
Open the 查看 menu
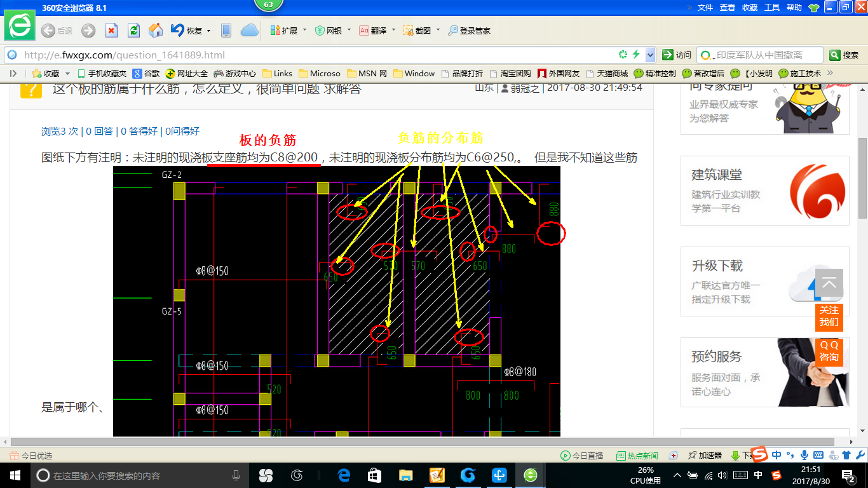(x=728, y=8)
